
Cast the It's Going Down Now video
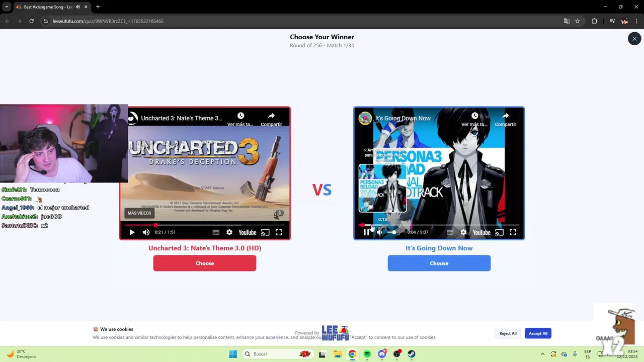coord(499,232)
